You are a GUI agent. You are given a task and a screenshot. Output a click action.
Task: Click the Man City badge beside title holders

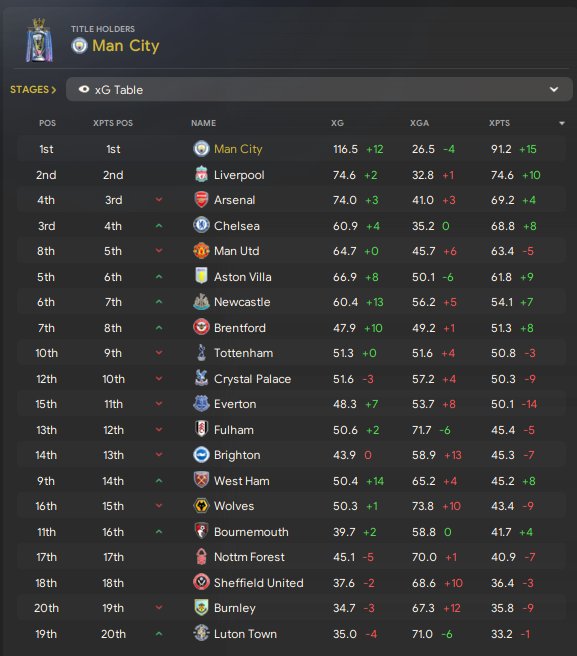tap(79, 46)
